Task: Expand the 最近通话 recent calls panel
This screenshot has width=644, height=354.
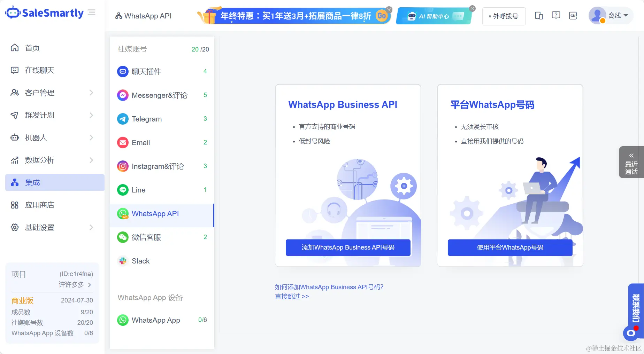Action: pyautogui.click(x=631, y=163)
